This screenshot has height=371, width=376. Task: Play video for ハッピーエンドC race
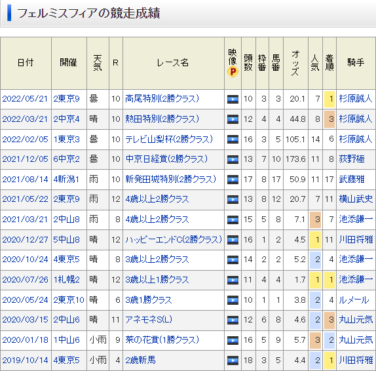tap(233, 240)
